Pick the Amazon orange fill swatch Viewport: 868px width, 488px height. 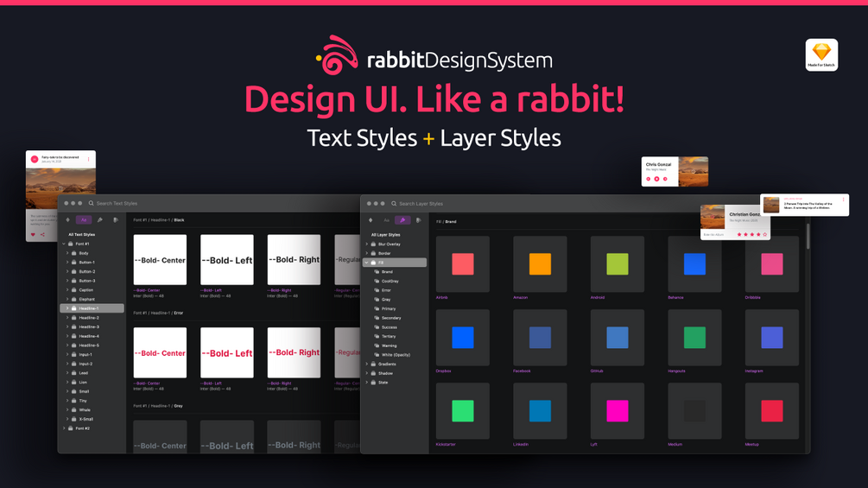[x=540, y=264]
